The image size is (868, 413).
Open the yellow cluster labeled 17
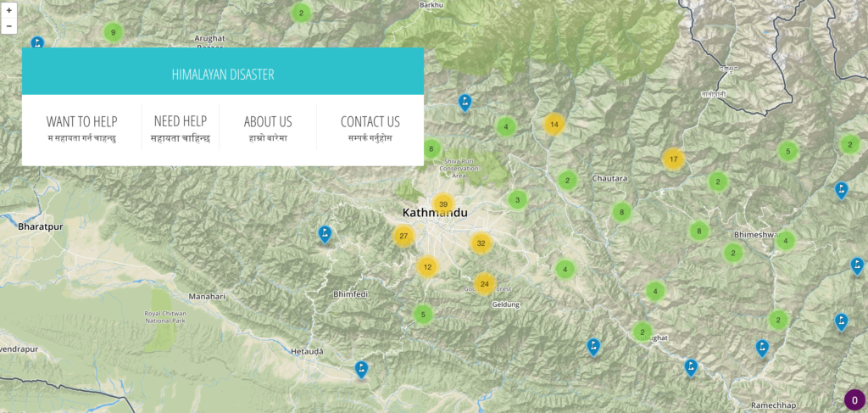[673, 159]
